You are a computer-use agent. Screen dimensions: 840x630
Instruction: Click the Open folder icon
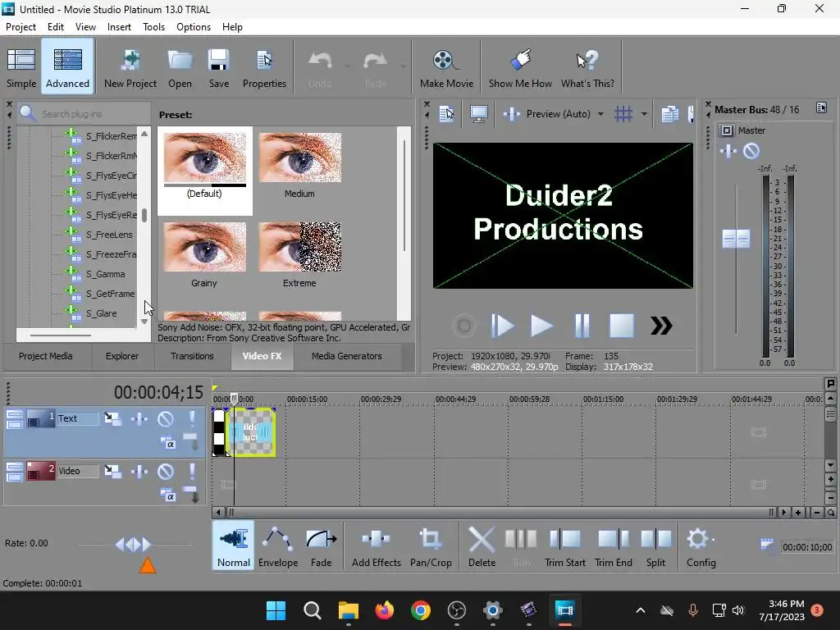coord(180,67)
